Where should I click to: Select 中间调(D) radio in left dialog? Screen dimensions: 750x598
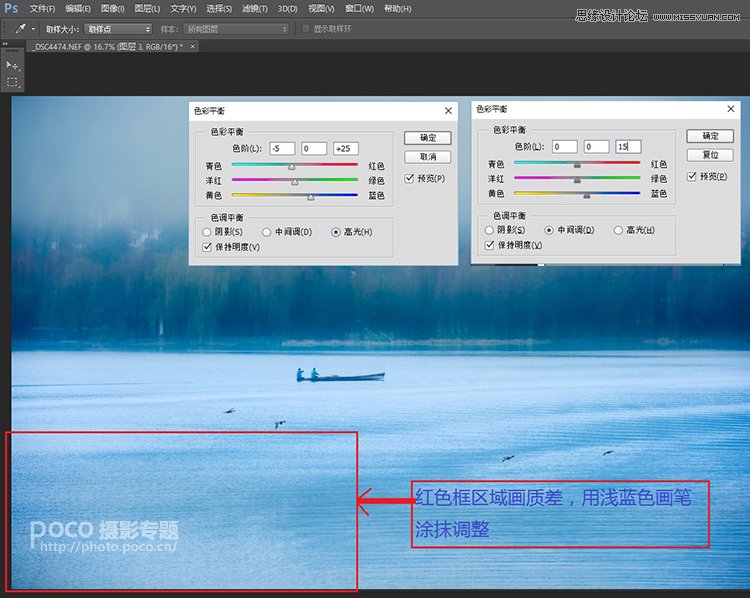[267, 232]
